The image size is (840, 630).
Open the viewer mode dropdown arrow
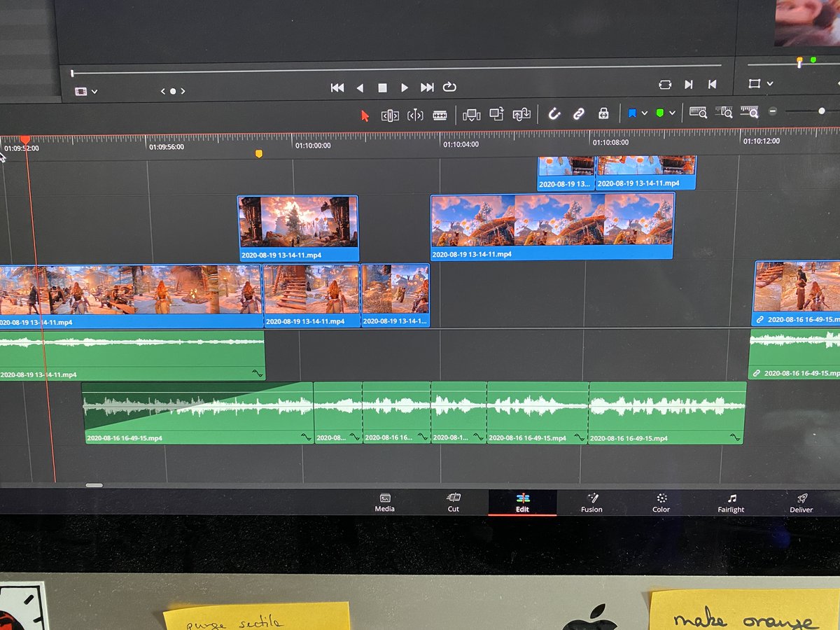[x=94, y=92]
